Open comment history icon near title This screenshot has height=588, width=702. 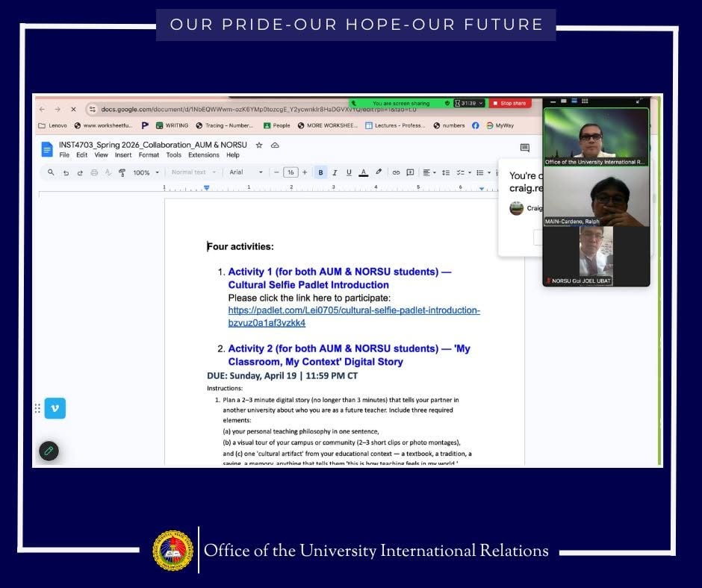(x=525, y=148)
